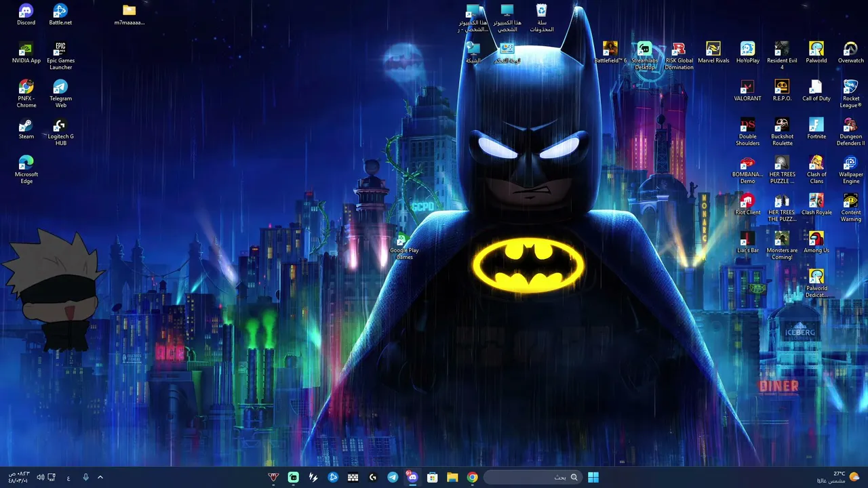Screen dimensions: 868x488
Task: Launch the Battle.net desktop shortcut
Action: [60, 14]
